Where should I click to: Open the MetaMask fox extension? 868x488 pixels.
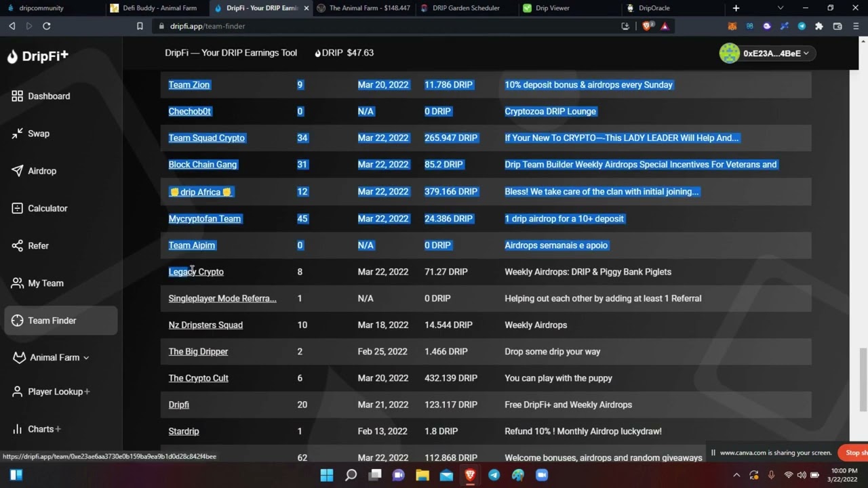pyautogui.click(x=732, y=26)
